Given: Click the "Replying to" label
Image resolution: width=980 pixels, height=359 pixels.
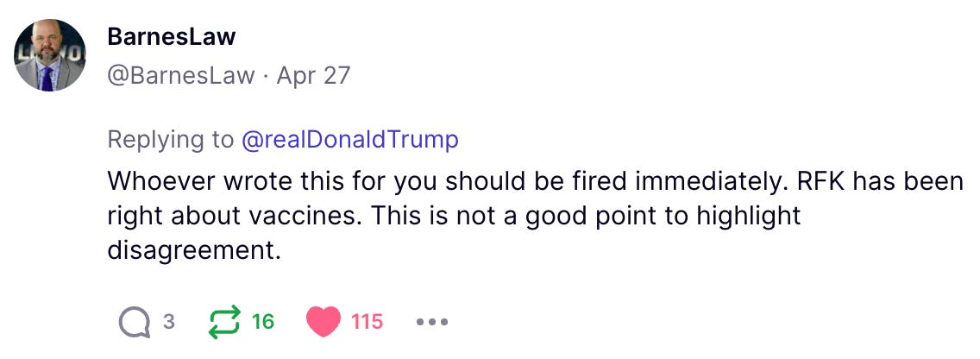Looking at the screenshot, I should [170, 139].
